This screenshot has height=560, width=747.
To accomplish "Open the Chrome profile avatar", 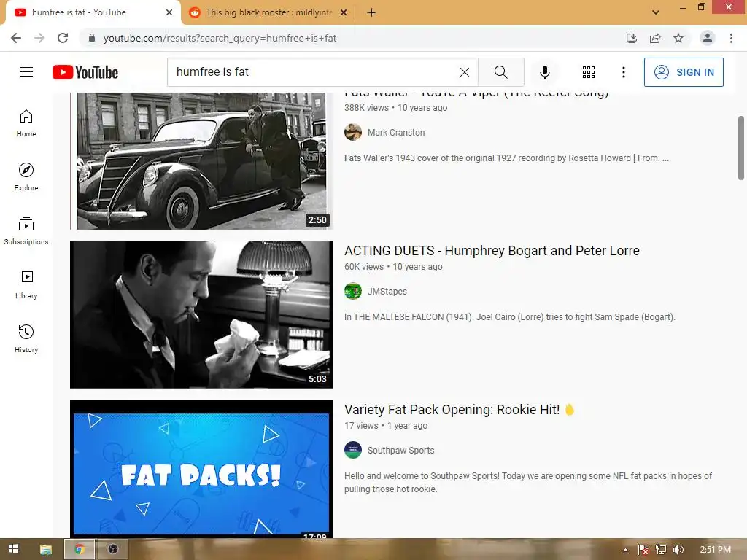I will (x=708, y=38).
